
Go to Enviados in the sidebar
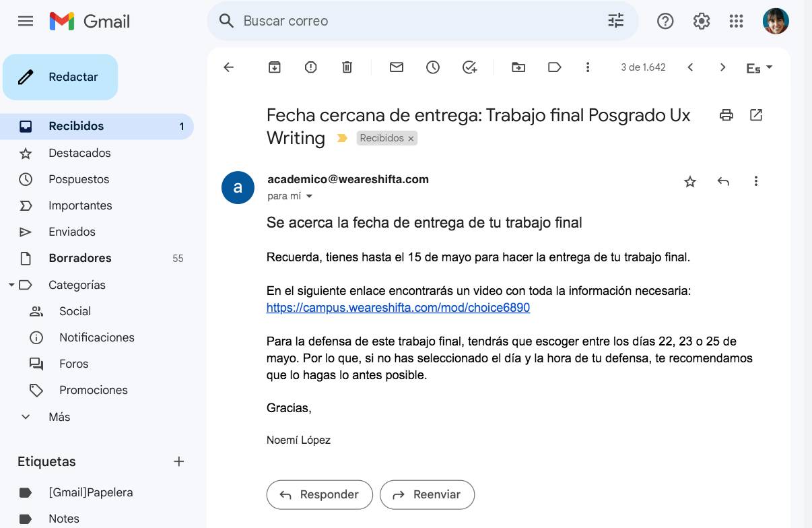[72, 232]
